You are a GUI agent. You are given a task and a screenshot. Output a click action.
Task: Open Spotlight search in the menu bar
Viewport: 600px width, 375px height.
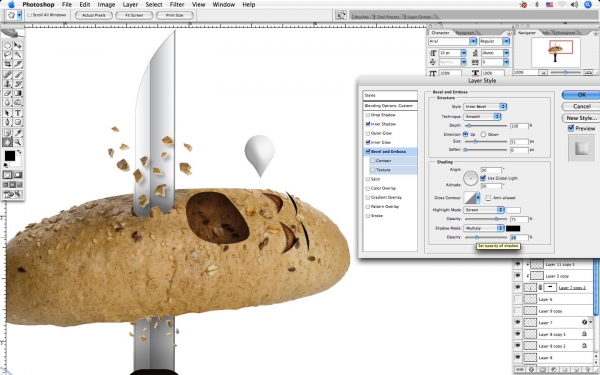[588, 5]
